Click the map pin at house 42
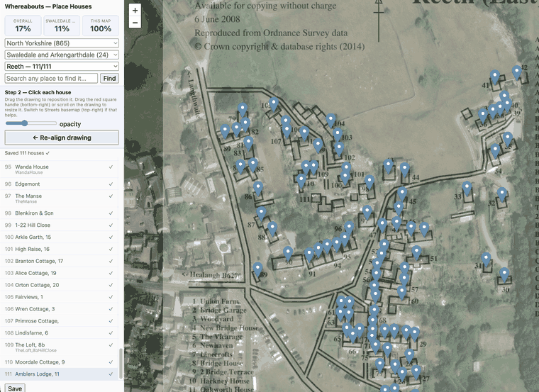 pos(516,73)
